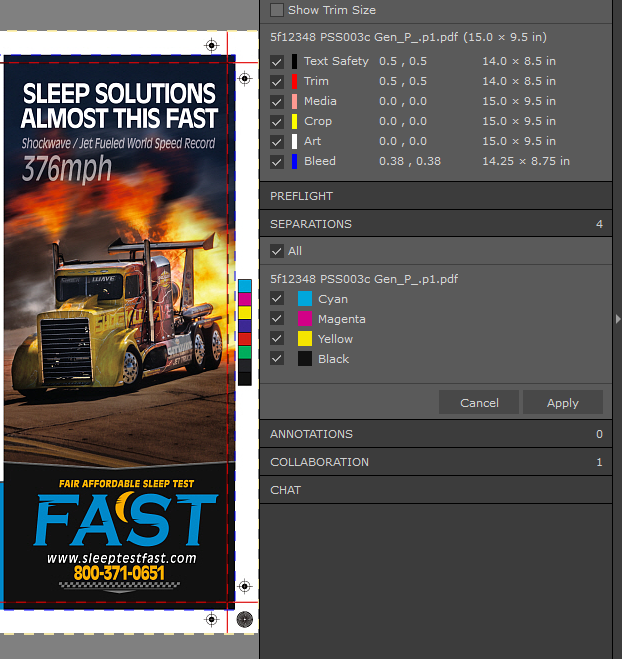Click the Magenta ink swatch

tap(305, 319)
